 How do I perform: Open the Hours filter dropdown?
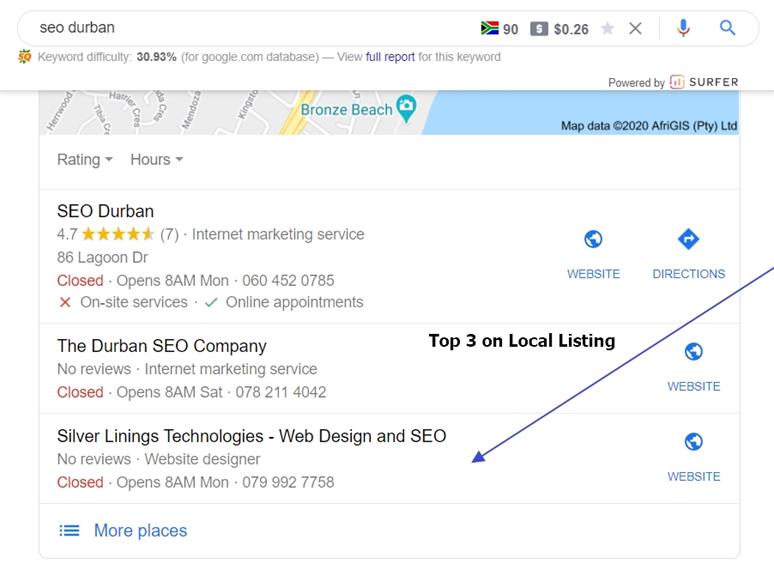pos(156,159)
